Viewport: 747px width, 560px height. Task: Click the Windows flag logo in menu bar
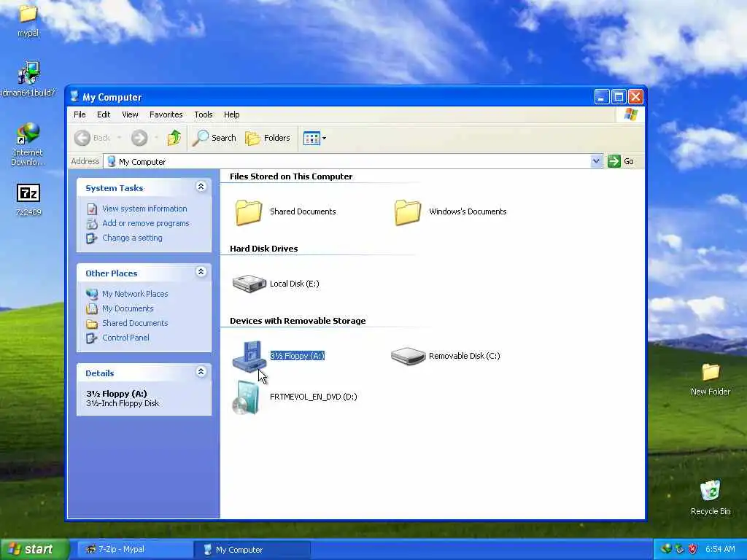[630, 114]
